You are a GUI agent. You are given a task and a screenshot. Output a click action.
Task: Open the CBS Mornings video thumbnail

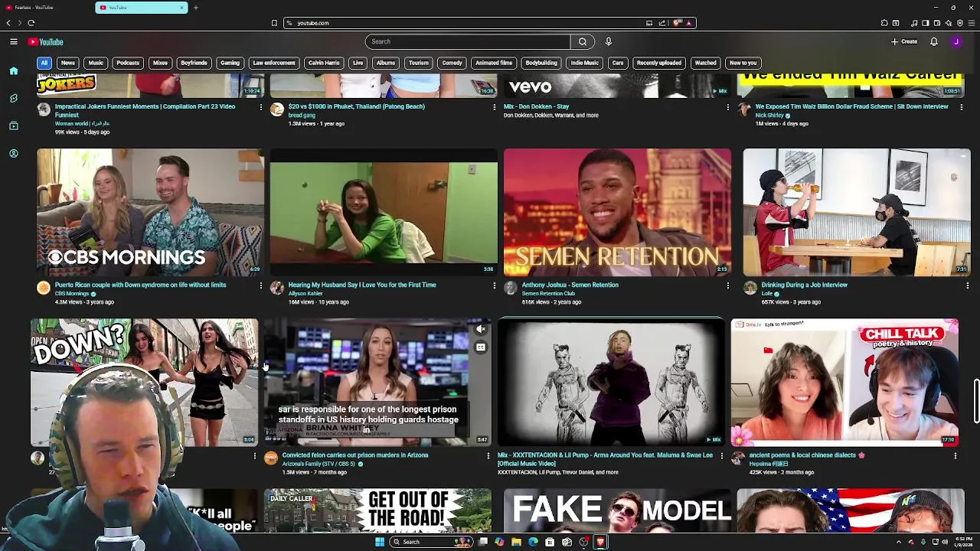tap(151, 212)
